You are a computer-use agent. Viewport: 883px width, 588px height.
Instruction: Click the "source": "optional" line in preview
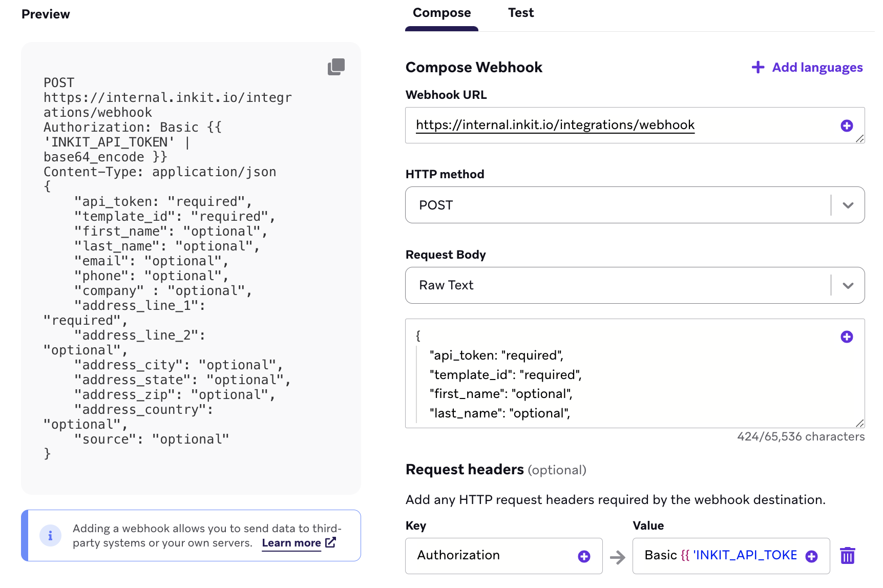point(152,439)
